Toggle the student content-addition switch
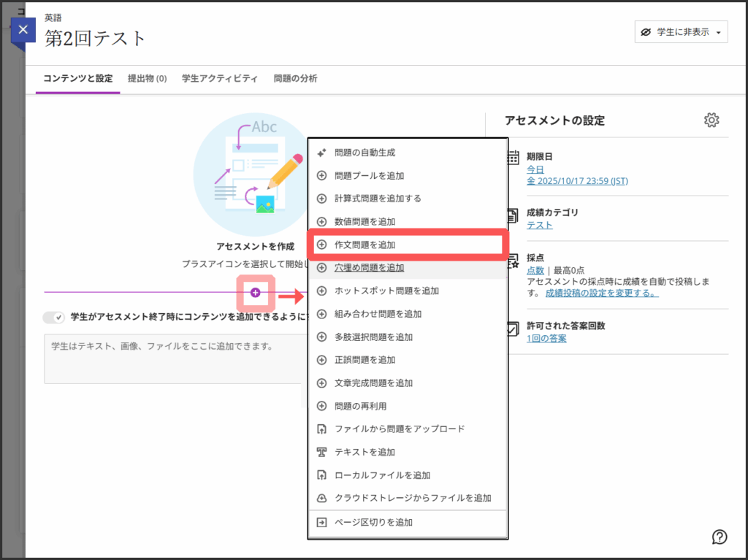 pos(54,317)
